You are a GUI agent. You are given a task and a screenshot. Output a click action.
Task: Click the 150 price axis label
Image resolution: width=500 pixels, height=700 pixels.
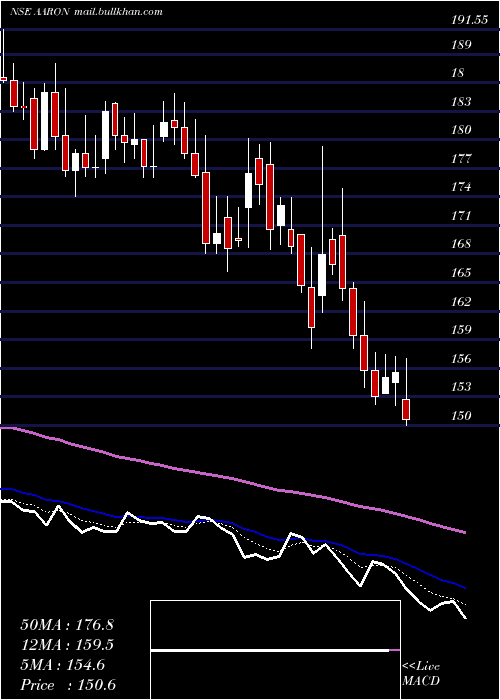pos(461,416)
